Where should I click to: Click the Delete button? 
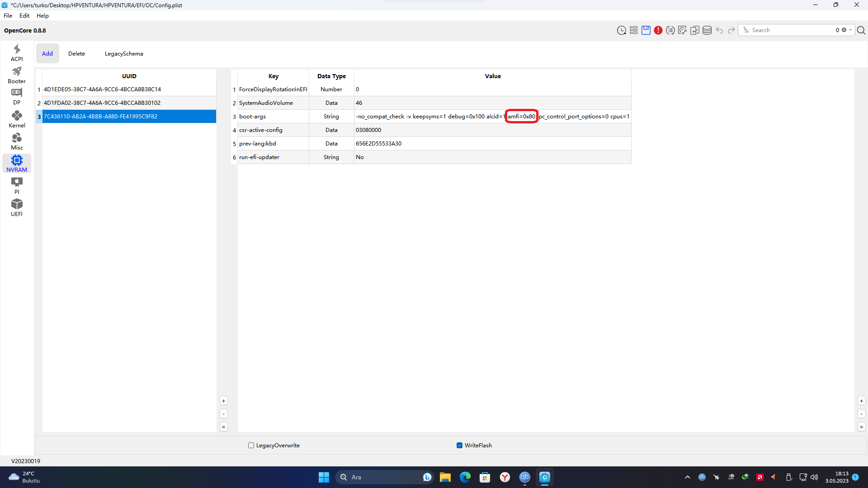point(76,53)
